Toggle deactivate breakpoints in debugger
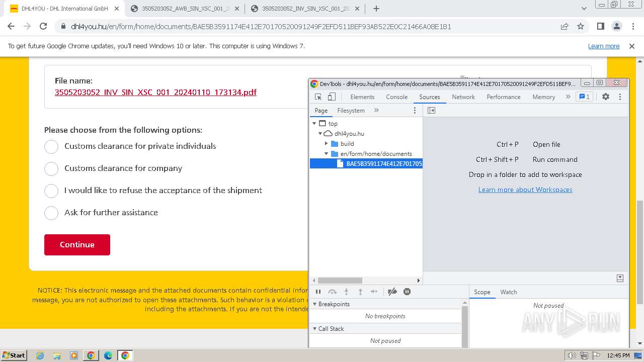Viewport: 644px width, 362px height. (x=392, y=292)
